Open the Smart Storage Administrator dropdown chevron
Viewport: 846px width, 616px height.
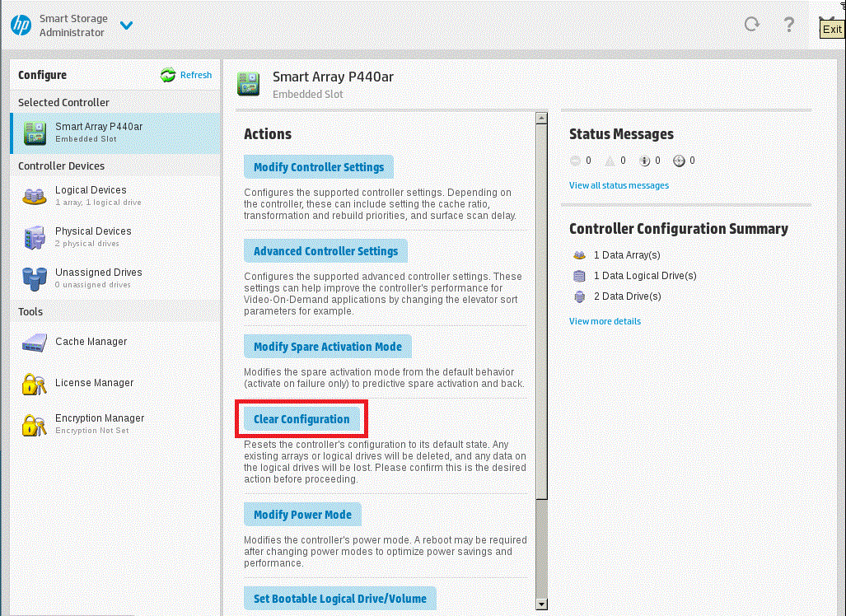click(x=126, y=26)
